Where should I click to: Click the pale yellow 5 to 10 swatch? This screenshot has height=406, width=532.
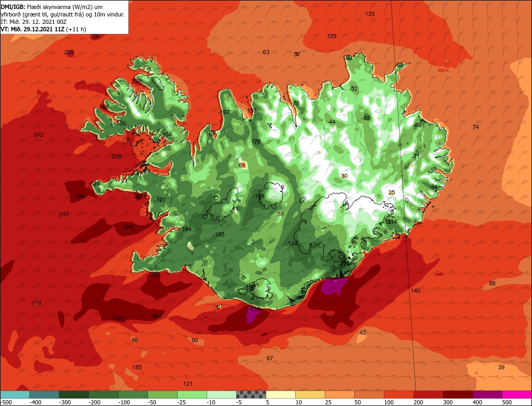(280, 394)
